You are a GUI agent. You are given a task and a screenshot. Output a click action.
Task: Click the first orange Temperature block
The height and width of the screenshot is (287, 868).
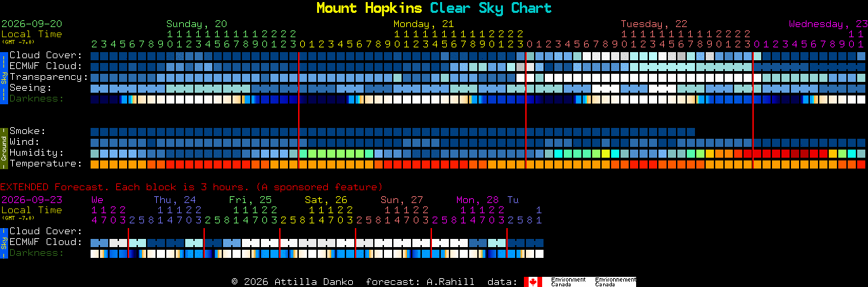pyautogui.click(x=95, y=164)
